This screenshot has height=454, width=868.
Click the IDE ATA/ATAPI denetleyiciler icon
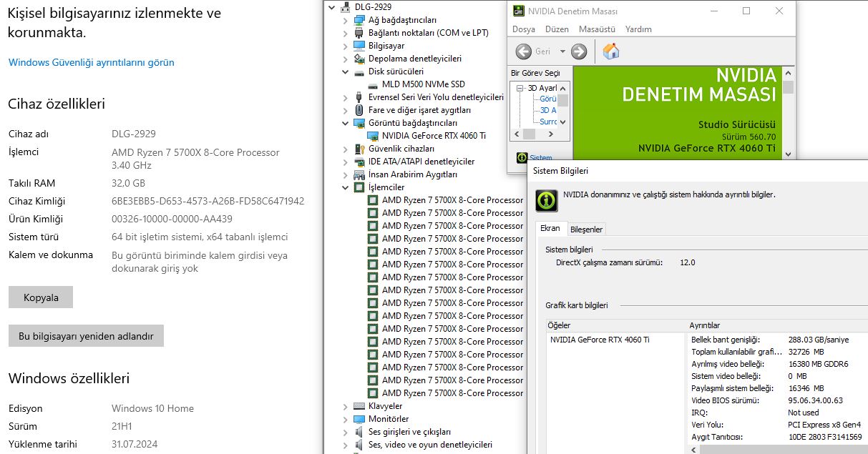pyautogui.click(x=359, y=162)
